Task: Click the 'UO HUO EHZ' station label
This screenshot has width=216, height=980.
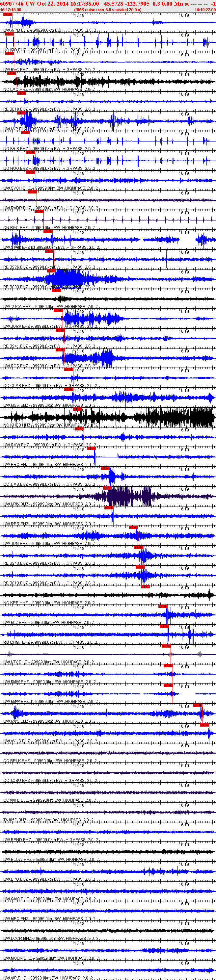Action: [16, 168]
